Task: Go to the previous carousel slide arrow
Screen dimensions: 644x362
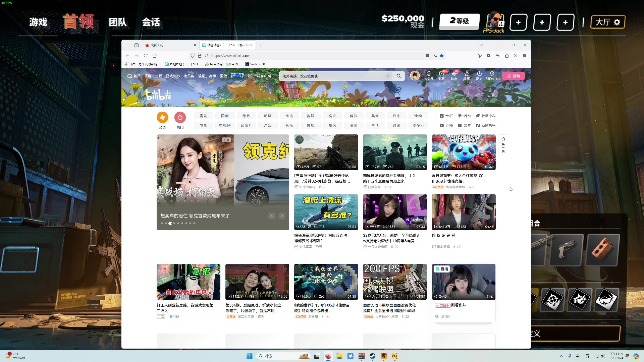Action: (x=272, y=216)
